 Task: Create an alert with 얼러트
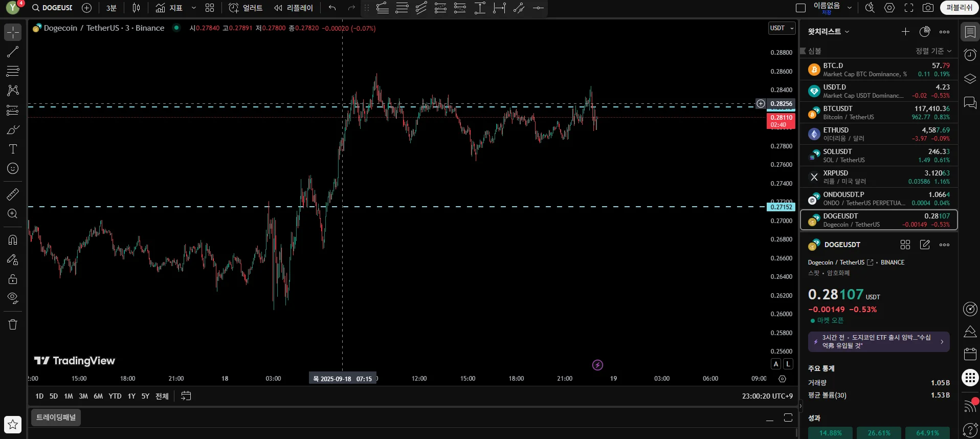pyautogui.click(x=246, y=8)
